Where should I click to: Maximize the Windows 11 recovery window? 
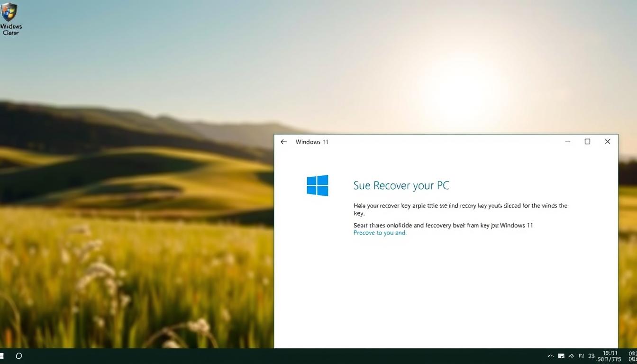pyautogui.click(x=587, y=142)
